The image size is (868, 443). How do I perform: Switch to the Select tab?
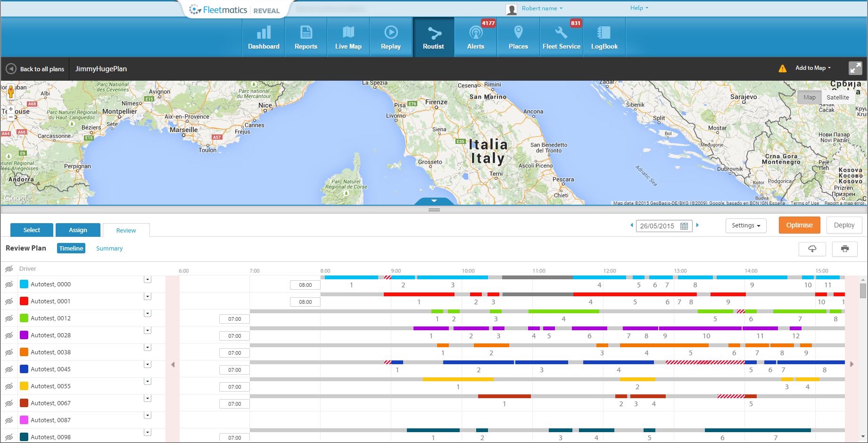pyautogui.click(x=32, y=230)
